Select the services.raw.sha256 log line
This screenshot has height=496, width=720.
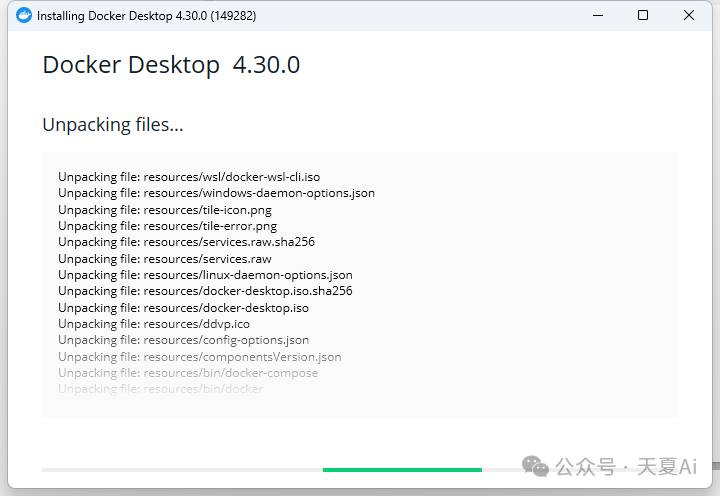click(x=186, y=242)
